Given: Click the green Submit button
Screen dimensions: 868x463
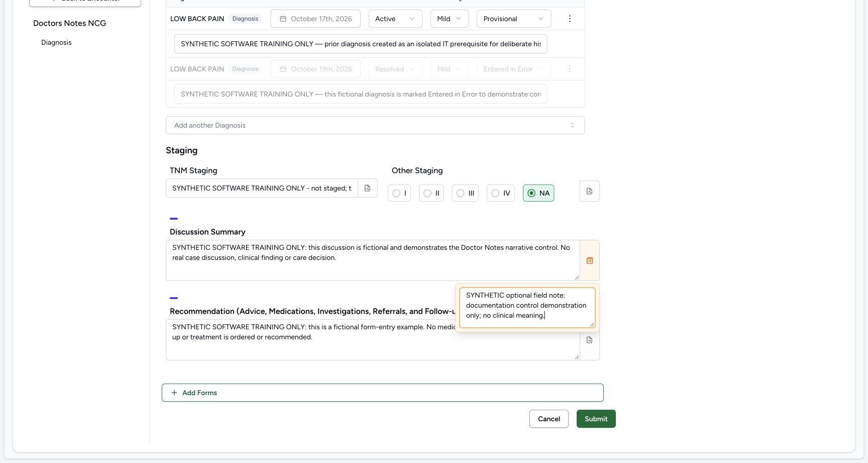Looking at the screenshot, I should pyautogui.click(x=596, y=419).
